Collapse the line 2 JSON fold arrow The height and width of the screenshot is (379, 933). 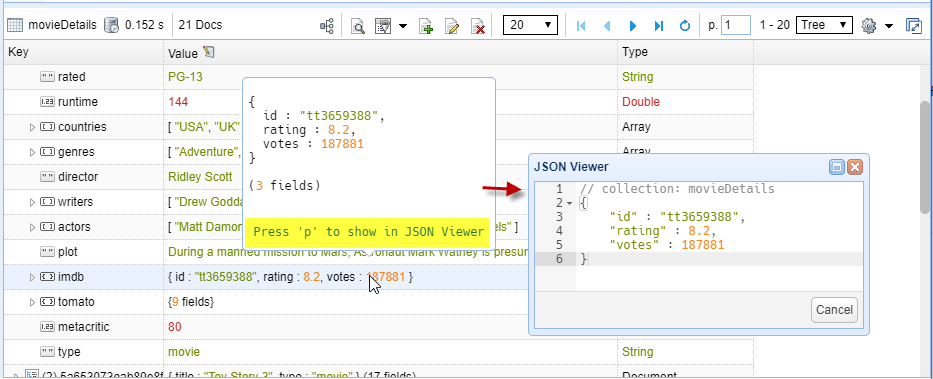click(x=569, y=203)
